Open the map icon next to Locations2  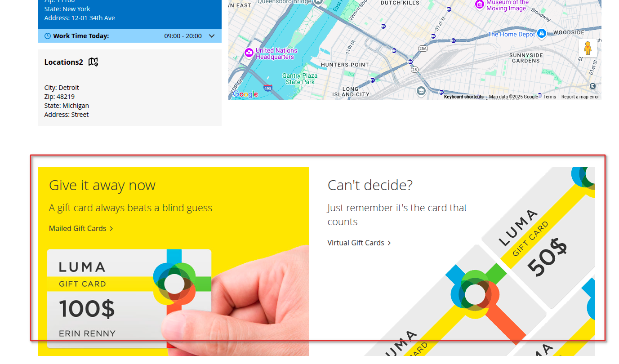(x=93, y=62)
